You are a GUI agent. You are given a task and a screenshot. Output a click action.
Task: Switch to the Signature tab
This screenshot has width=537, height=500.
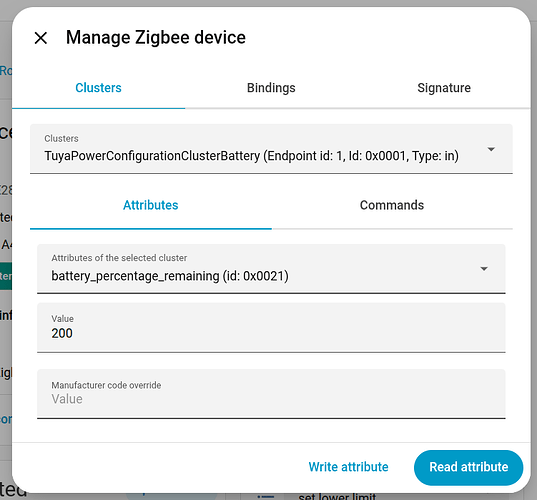(x=444, y=88)
